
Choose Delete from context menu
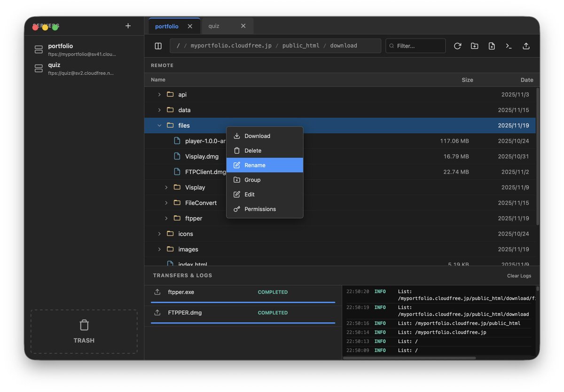tap(265, 150)
